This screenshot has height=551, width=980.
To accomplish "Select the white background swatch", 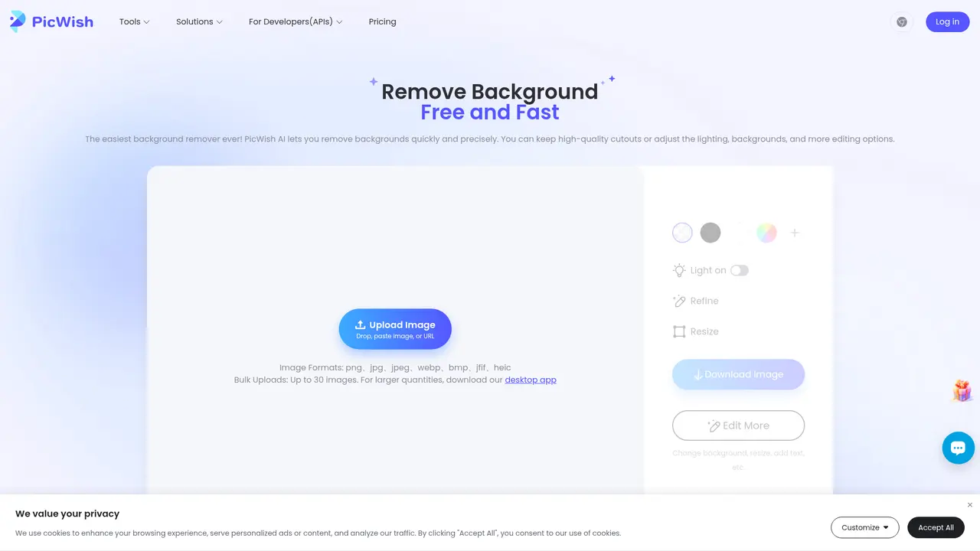I will 739,233.
